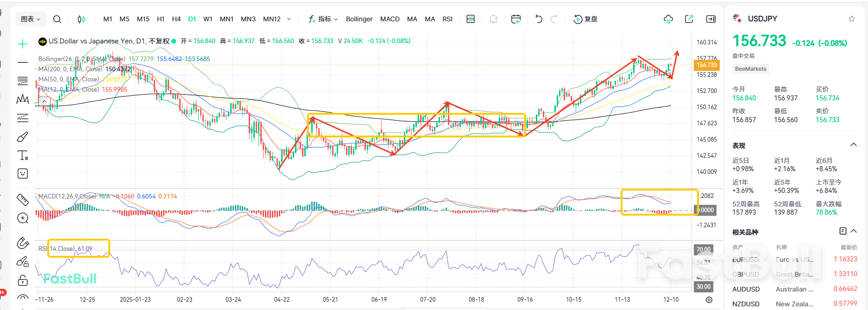
Task: Add the Bollinger indicator shortcut
Action: click(359, 19)
